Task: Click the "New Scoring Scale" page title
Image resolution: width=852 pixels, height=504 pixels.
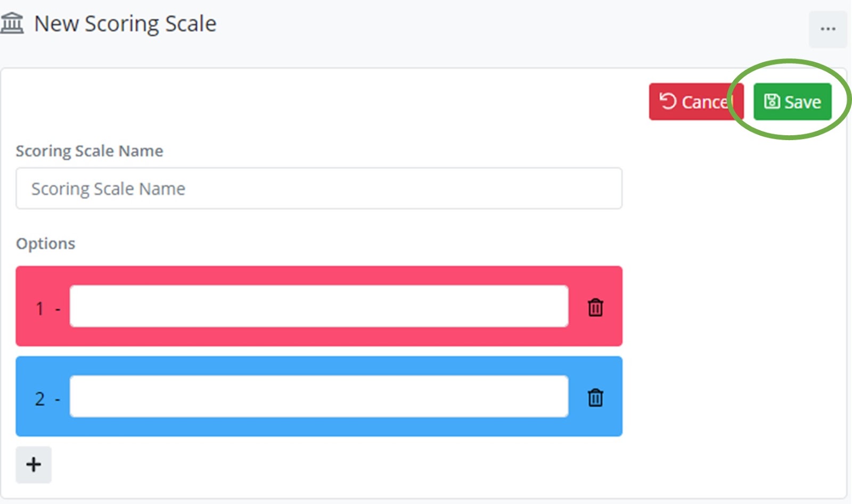Action: click(x=125, y=24)
